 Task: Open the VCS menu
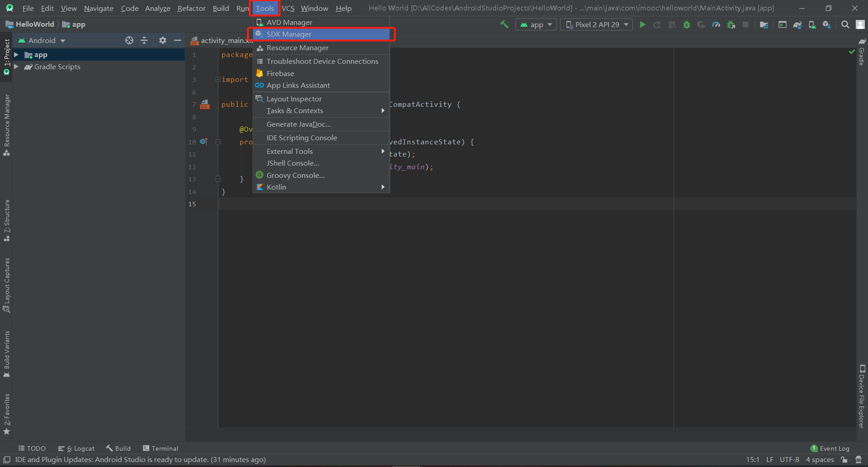point(288,8)
